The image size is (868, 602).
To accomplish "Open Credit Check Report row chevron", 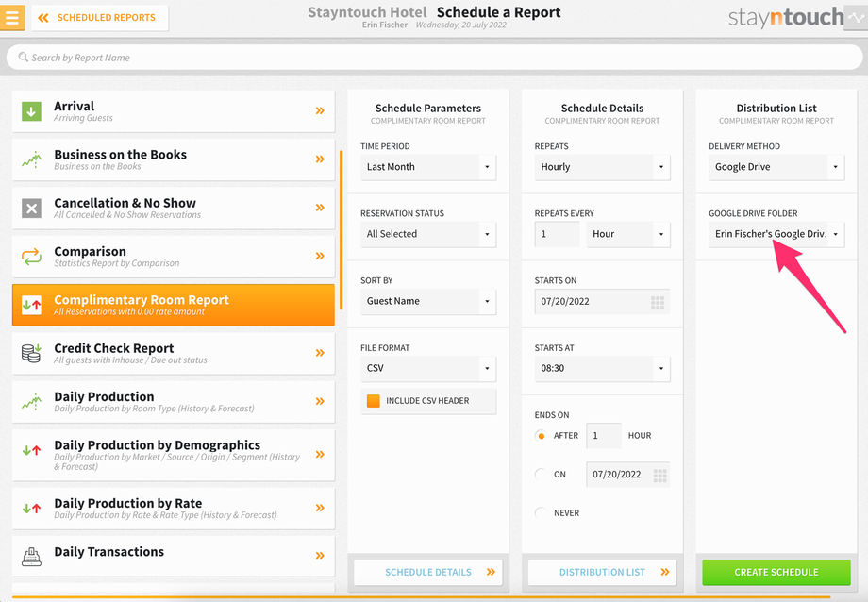I will click(320, 353).
